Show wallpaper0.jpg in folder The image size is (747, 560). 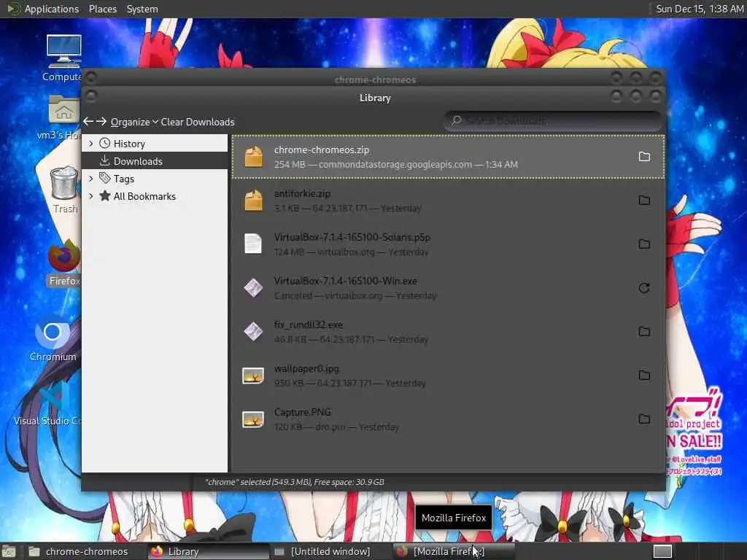[644, 376]
